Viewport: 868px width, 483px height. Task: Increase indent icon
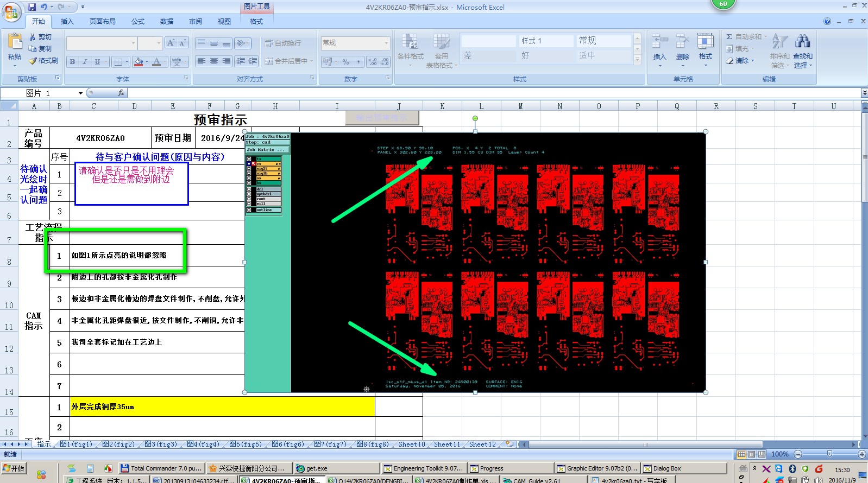tap(253, 61)
